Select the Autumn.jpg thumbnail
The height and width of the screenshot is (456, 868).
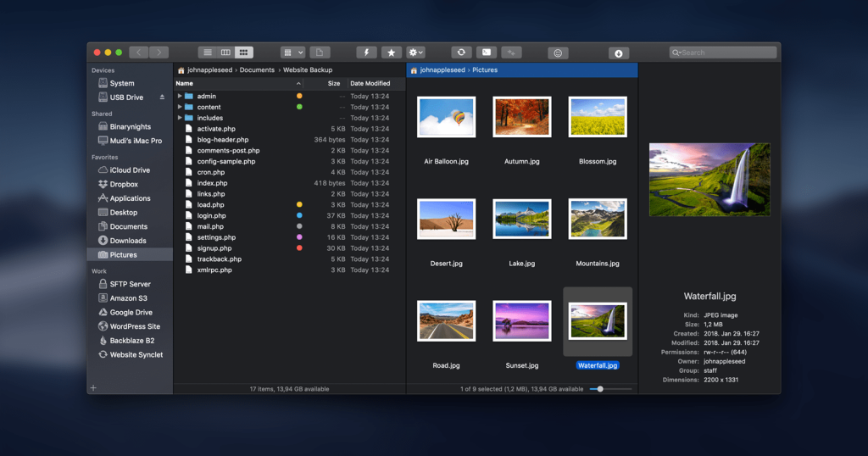(x=522, y=117)
